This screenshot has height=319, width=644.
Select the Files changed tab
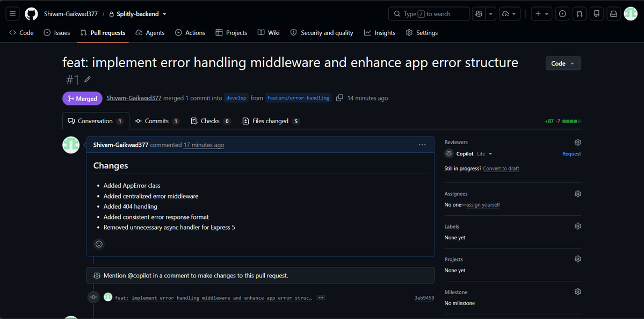coord(271,121)
